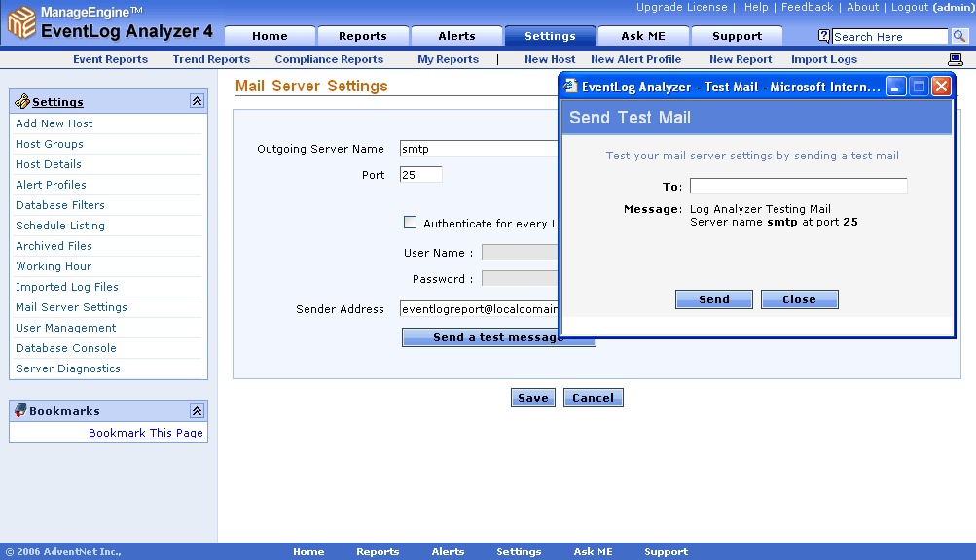Click the Port field
This screenshot has height=560, width=976.
tap(420, 175)
